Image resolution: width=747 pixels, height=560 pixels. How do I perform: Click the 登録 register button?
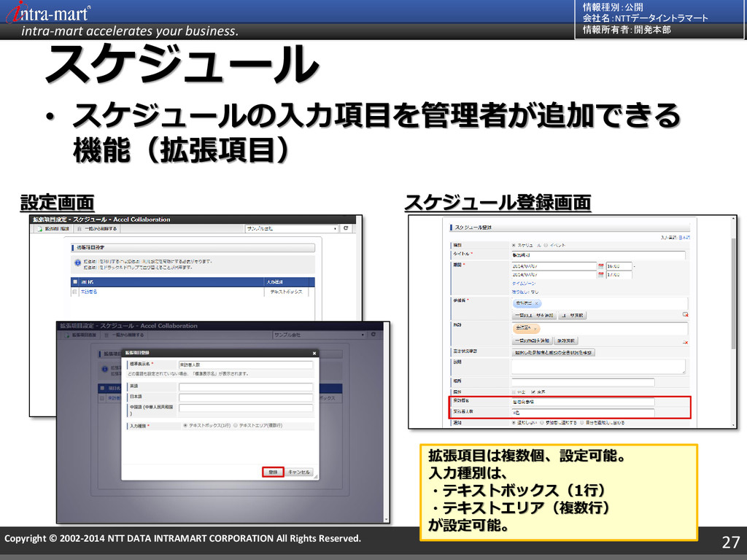pyautogui.click(x=273, y=472)
